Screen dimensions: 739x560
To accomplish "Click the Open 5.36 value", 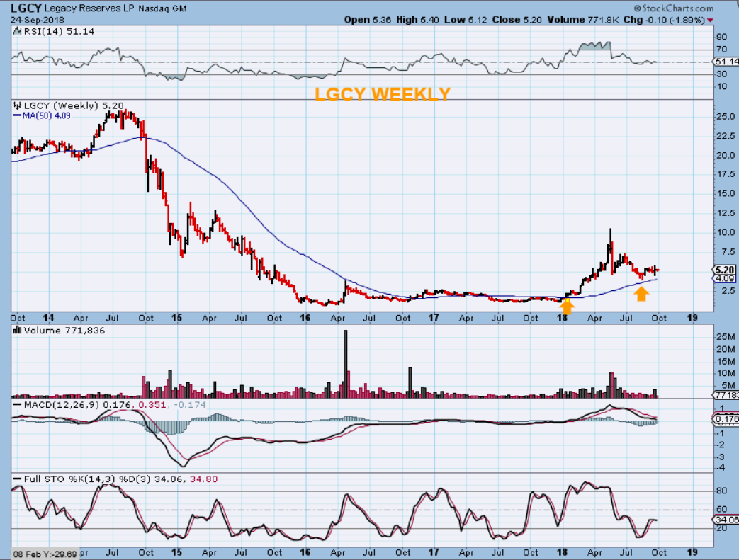I will tap(368, 20).
